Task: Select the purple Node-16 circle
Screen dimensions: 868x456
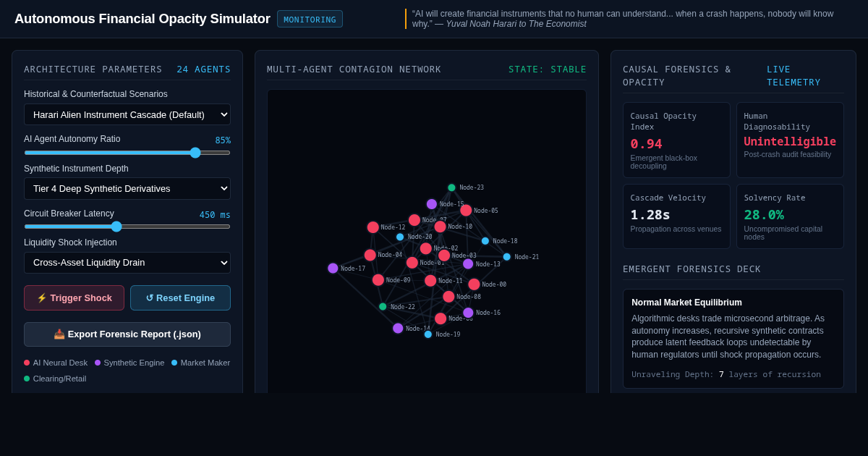Action: (x=468, y=313)
